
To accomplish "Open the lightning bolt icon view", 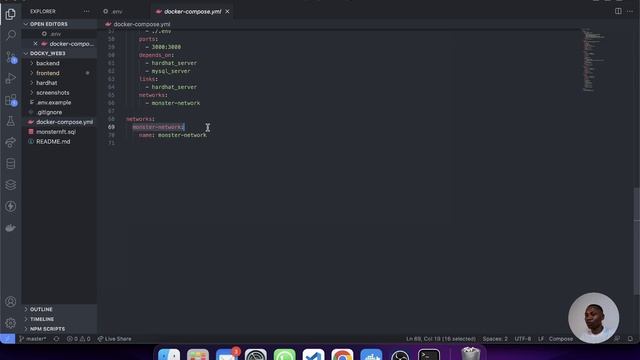I will point(11,206).
